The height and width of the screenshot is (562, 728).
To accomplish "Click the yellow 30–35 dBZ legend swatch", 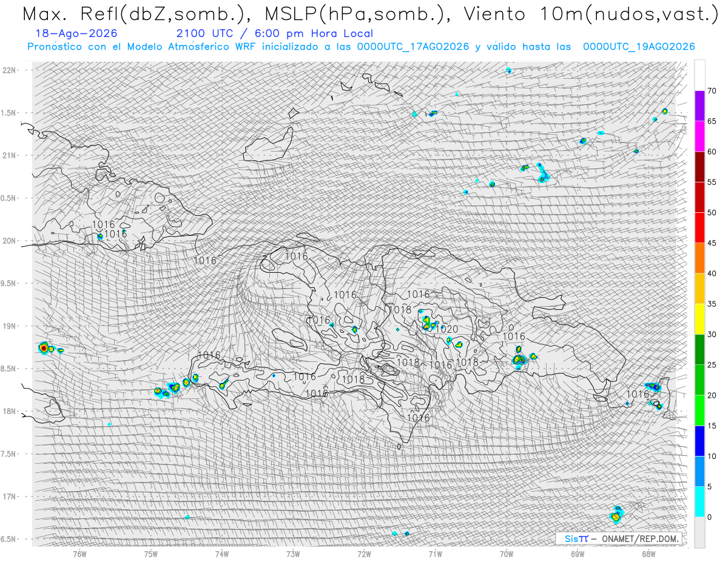I will [699, 319].
